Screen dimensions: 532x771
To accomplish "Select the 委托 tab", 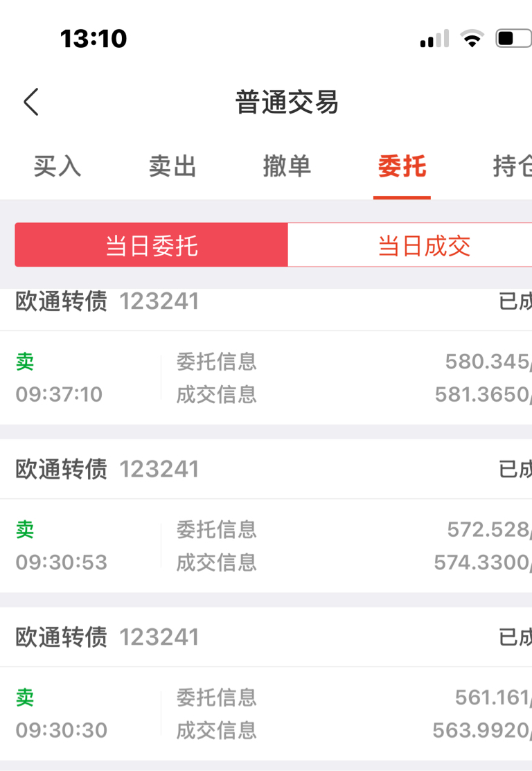I will click(x=402, y=166).
